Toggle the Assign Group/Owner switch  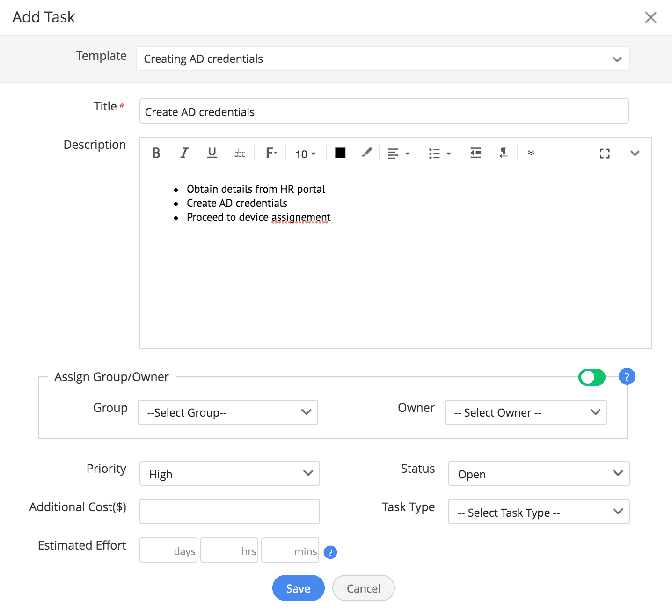[592, 377]
